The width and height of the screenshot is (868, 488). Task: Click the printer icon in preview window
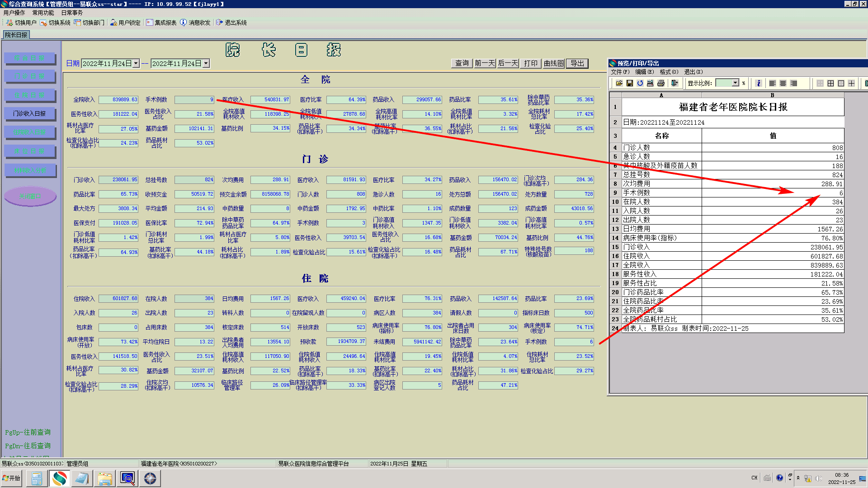pos(660,83)
